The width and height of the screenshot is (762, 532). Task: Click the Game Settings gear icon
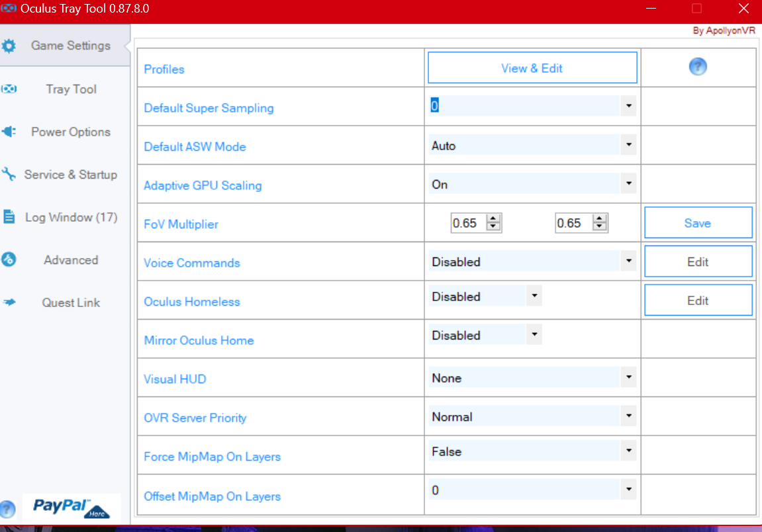pos(9,46)
